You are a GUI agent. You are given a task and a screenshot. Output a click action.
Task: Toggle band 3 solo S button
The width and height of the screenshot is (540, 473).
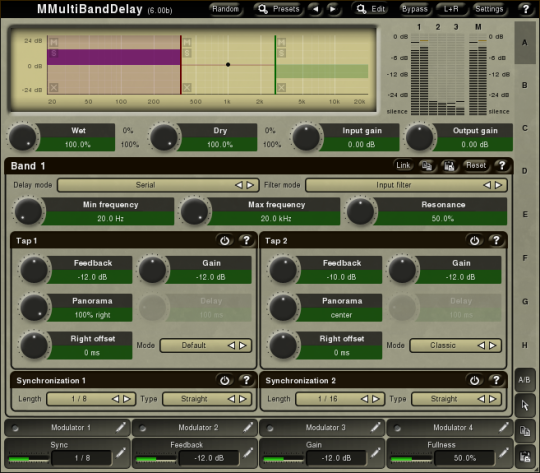(x=282, y=53)
